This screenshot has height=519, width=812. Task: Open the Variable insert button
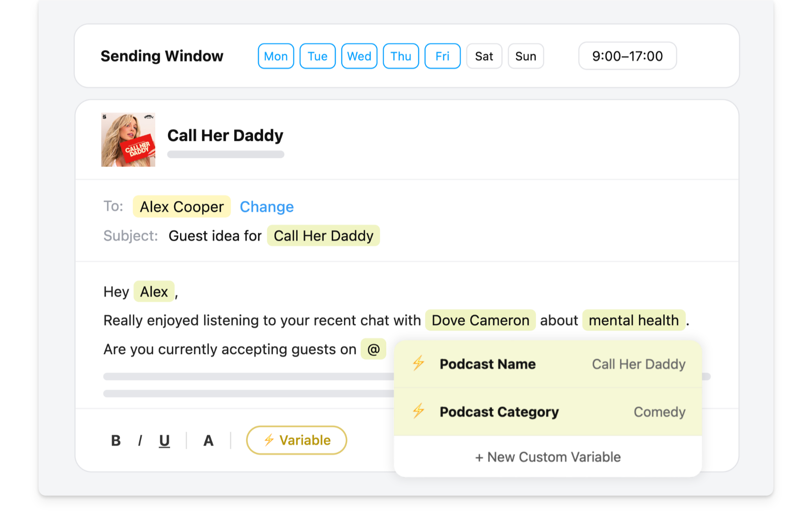297,441
